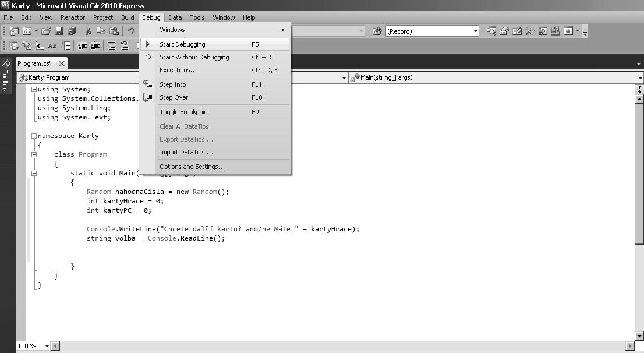Choose Toggle Breakpoint menu entry
The height and width of the screenshot is (353, 644).
215,112
